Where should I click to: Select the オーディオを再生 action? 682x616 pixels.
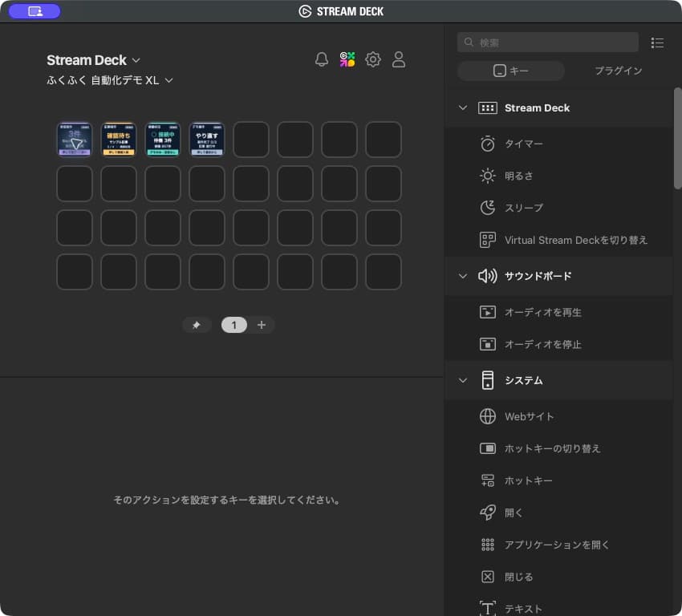558,312
